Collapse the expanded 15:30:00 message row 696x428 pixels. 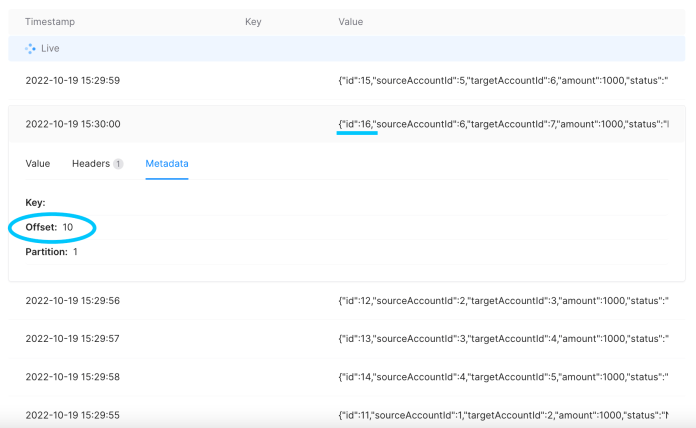pos(347,124)
